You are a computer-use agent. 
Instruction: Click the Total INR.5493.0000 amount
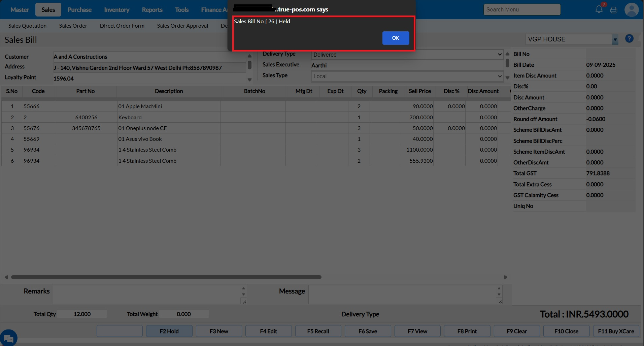(x=584, y=314)
